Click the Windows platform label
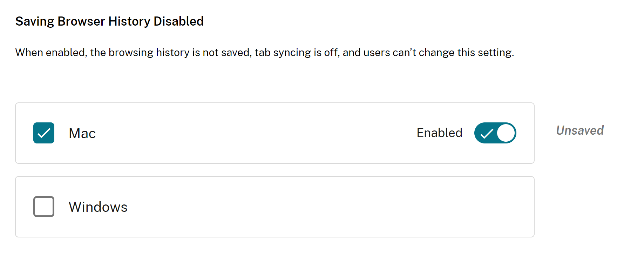 point(98,207)
